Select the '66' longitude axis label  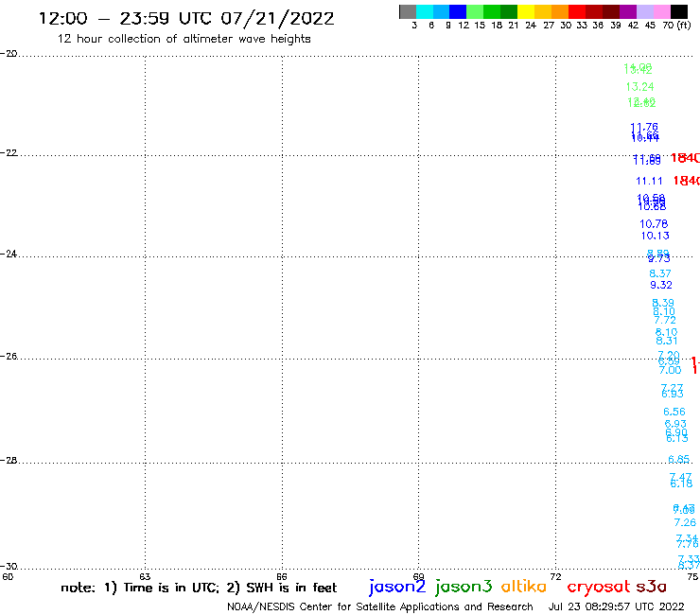[x=282, y=576]
